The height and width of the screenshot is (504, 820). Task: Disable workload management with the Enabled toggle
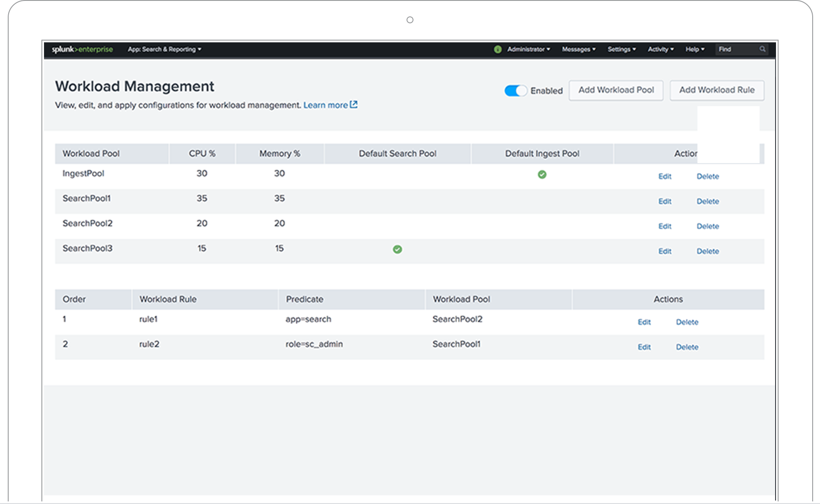[515, 91]
